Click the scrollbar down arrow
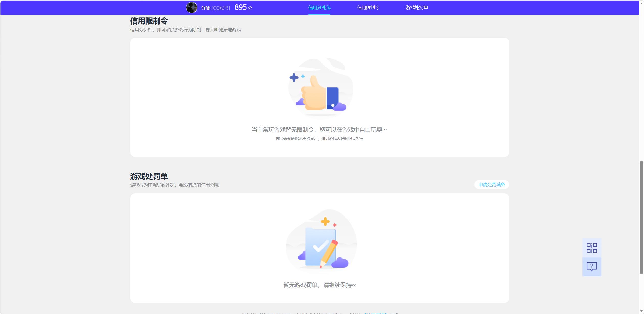 (x=641, y=311)
